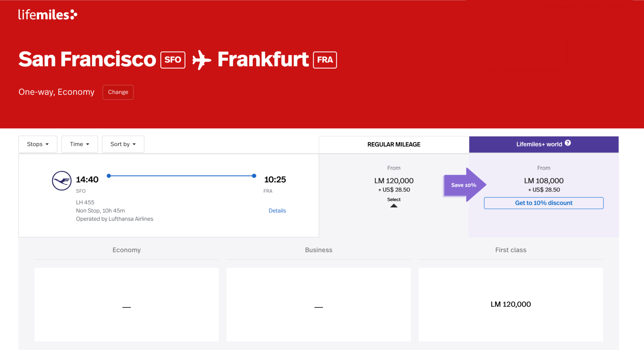The image size is (644, 350).
Task: Switch to the Economy cabin column
Action: click(126, 250)
